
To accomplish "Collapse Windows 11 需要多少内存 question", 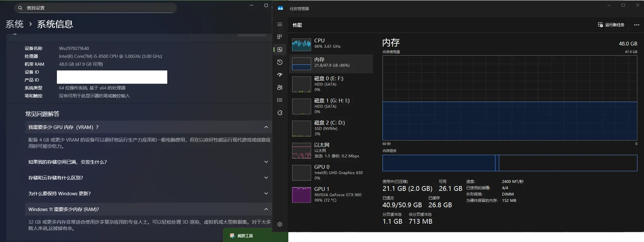I will 266,209.
